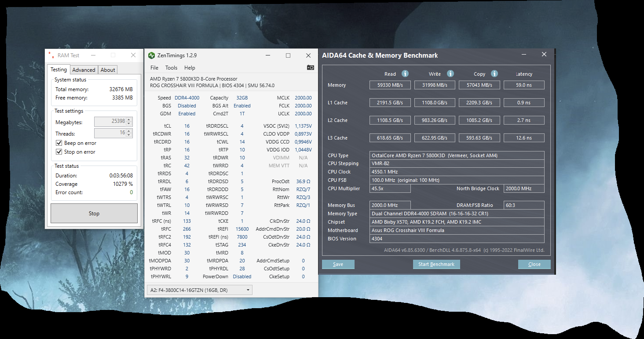The width and height of the screenshot is (644, 339).
Task: Click the L3 Cache Copy value 593.63 GB/s
Action: click(479, 138)
